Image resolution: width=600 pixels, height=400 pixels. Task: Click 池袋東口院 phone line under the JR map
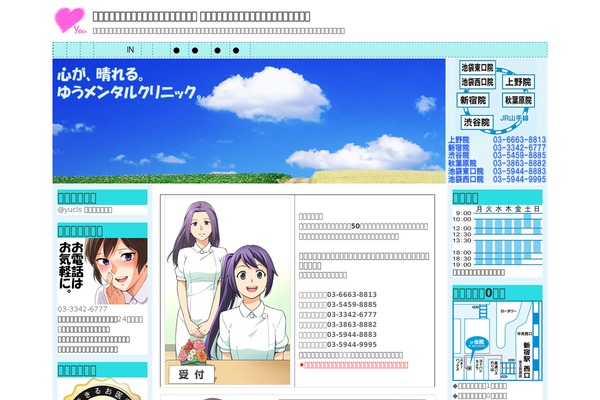coord(497,171)
